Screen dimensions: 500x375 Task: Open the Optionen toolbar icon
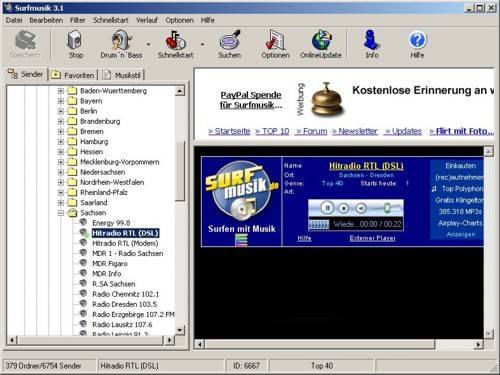tap(275, 45)
